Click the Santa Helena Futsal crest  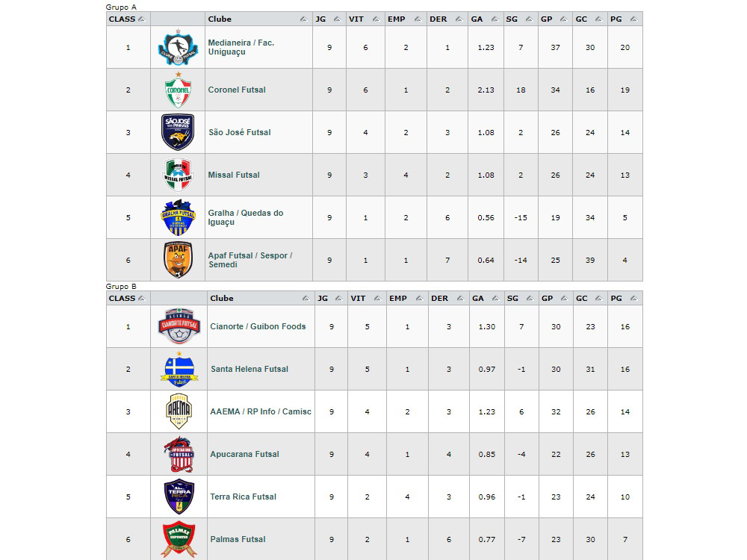[x=179, y=369]
